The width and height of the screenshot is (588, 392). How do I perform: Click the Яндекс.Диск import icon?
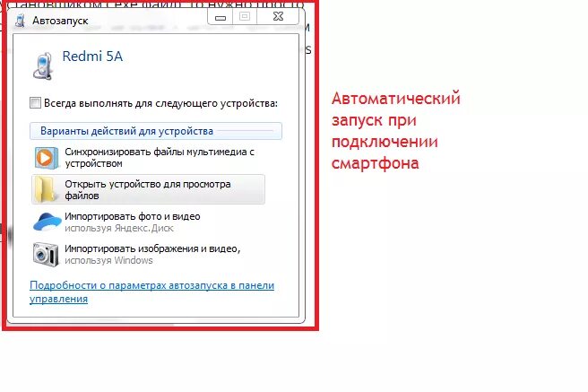pos(47,222)
